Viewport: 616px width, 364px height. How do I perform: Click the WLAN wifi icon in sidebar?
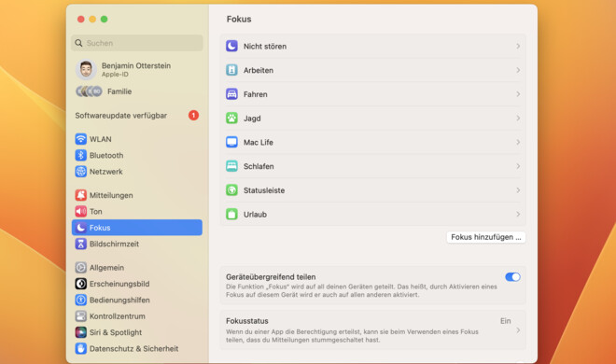[81, 139]
